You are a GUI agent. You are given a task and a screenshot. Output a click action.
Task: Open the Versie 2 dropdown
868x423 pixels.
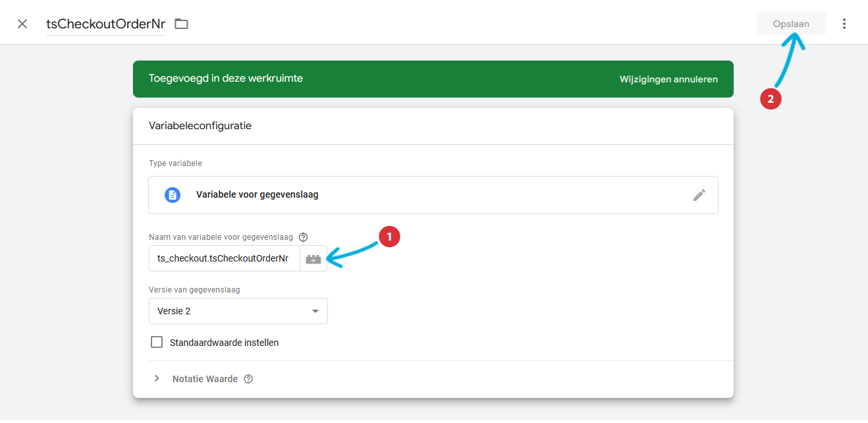(238, 311)
